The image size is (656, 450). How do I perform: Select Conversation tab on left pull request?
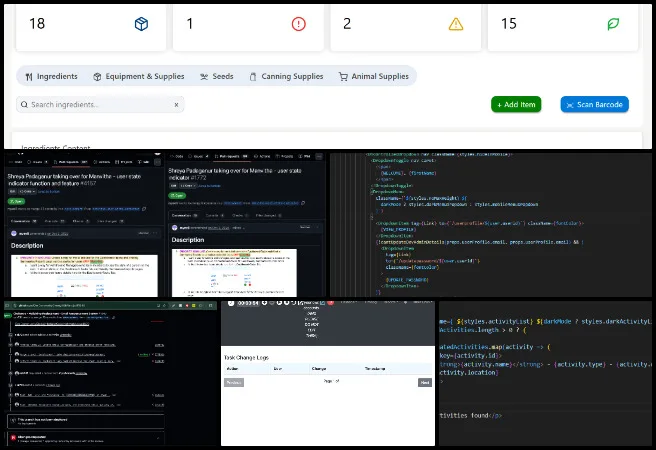pyautogui.click(x=23, y=221)
